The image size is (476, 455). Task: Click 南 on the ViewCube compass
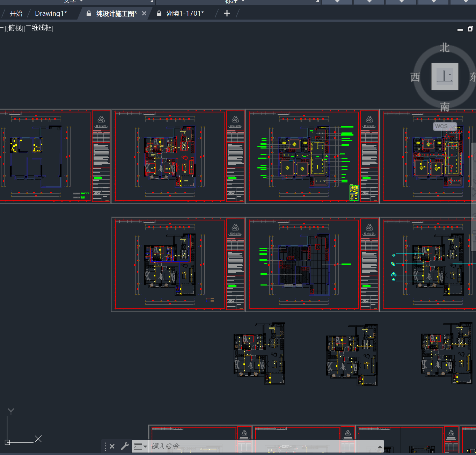tap(445, 106)
